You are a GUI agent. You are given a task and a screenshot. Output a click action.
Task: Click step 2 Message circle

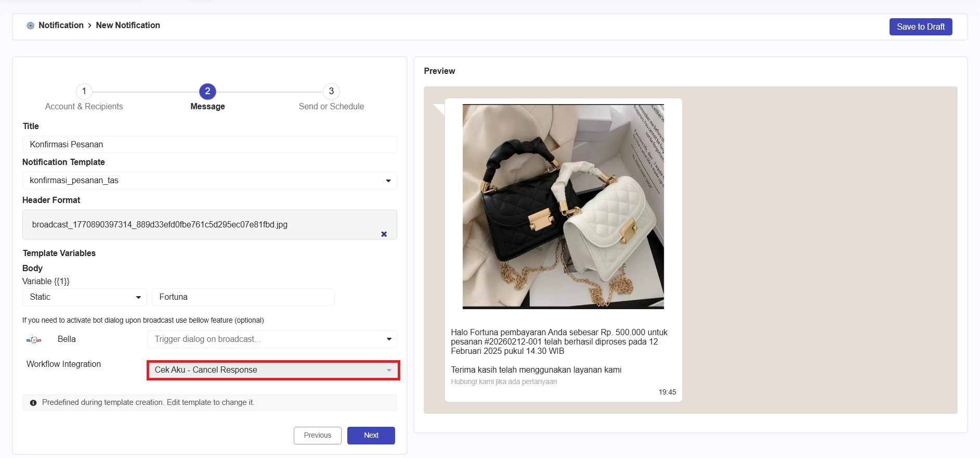[x=207, y=92]
